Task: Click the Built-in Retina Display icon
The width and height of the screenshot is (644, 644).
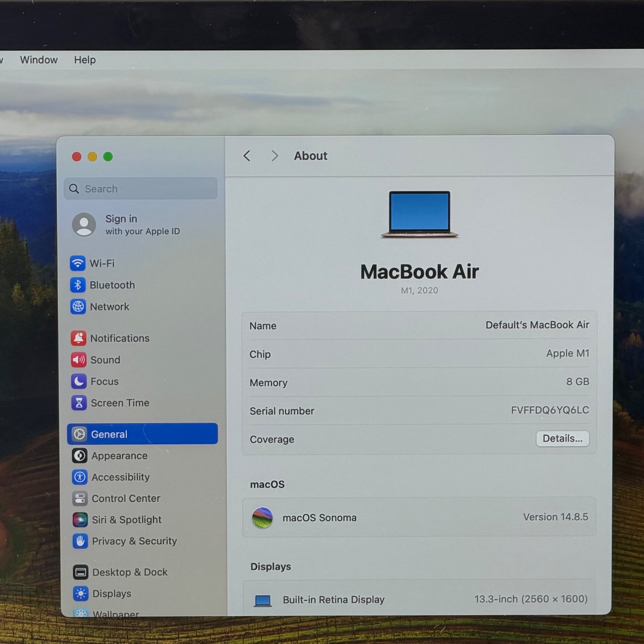Action: (263, 601)
